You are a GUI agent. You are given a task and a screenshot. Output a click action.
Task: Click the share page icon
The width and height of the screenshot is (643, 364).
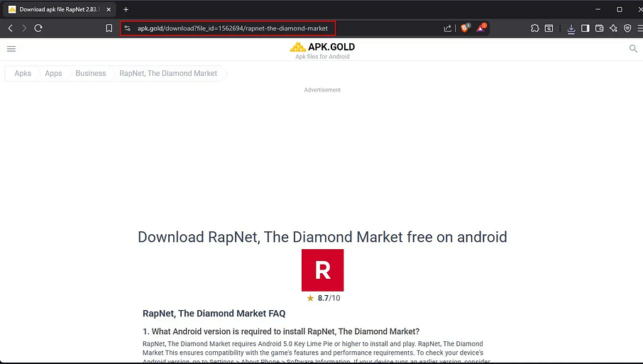(447, 28)
